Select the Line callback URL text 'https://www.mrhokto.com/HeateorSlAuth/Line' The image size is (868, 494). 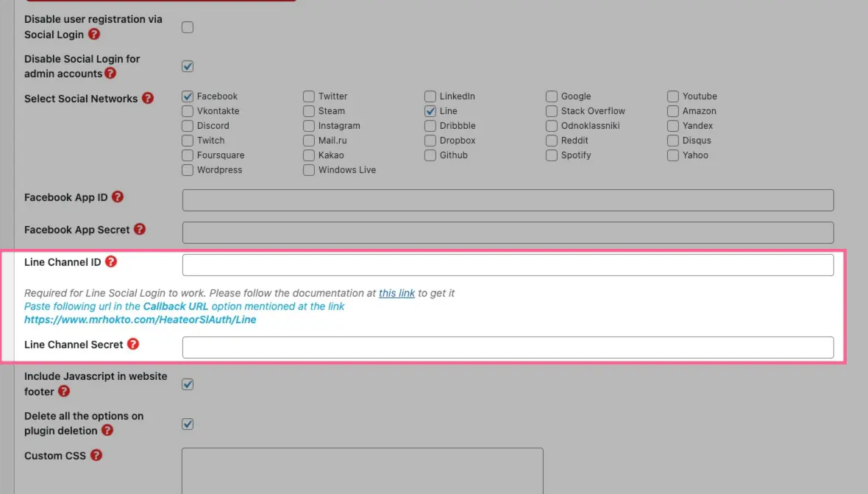point(140,320)
